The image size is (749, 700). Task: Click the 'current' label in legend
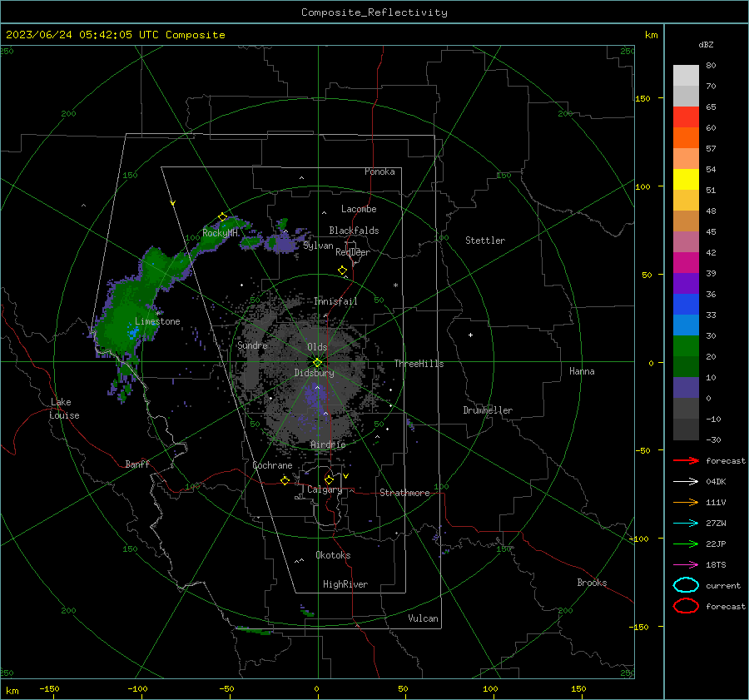723,585
